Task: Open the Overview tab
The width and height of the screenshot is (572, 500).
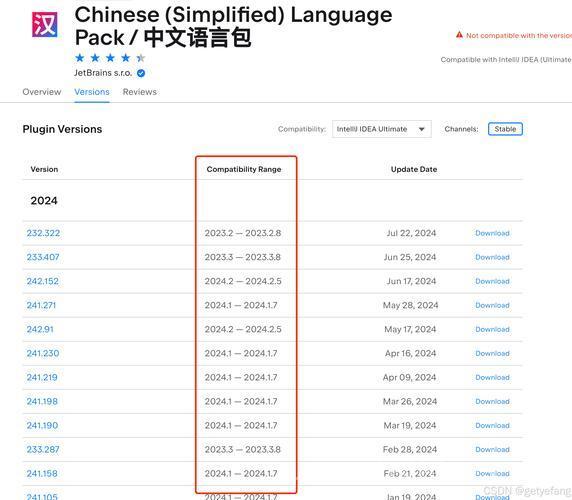Action: click(42, 92)
